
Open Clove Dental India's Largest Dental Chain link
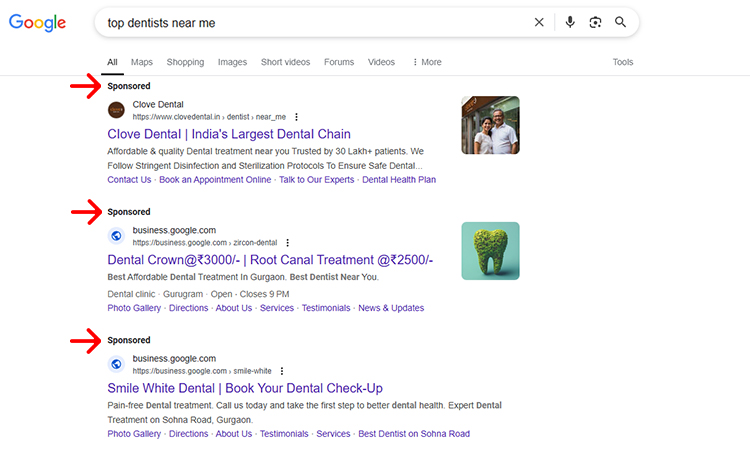pyautogui.click(x=229, y=134)
